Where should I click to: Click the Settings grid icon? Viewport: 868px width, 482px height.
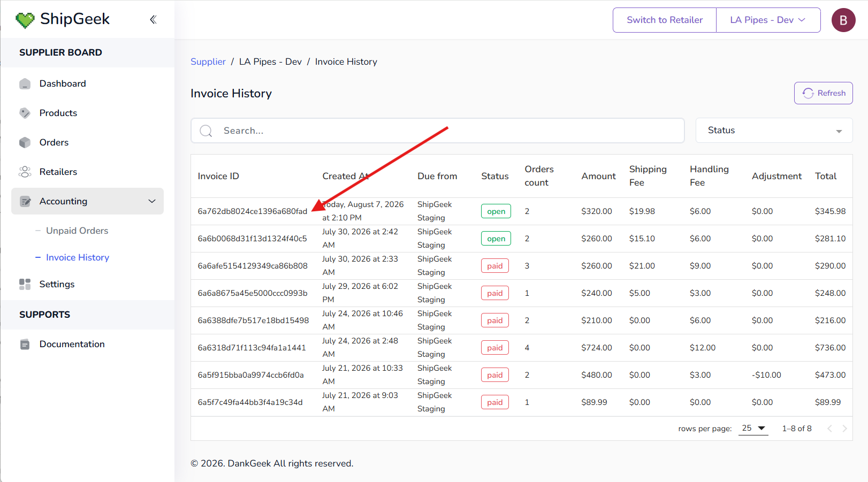click(x=25, y=284)
